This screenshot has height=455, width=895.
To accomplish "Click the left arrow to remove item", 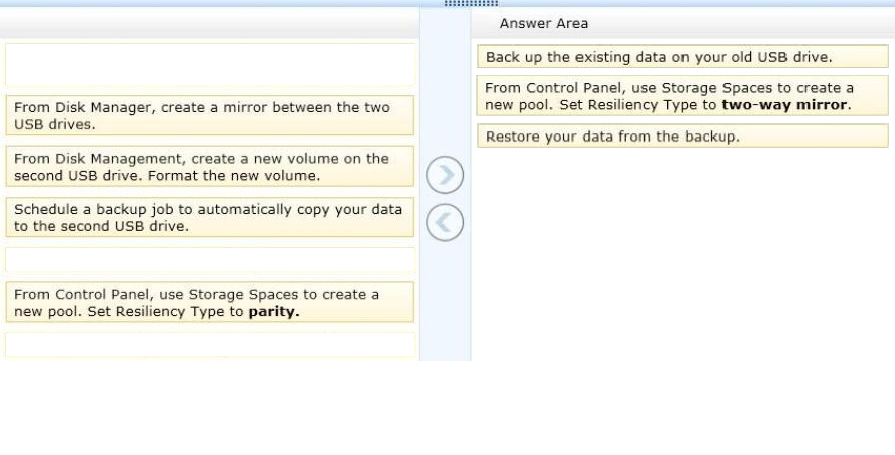I will tap(445, 223).
